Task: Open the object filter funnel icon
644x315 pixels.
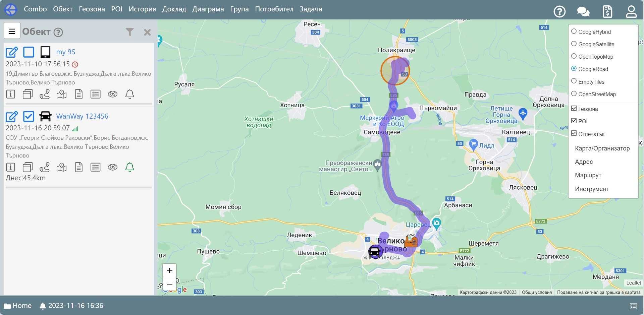Action: [x=130, y=32]
